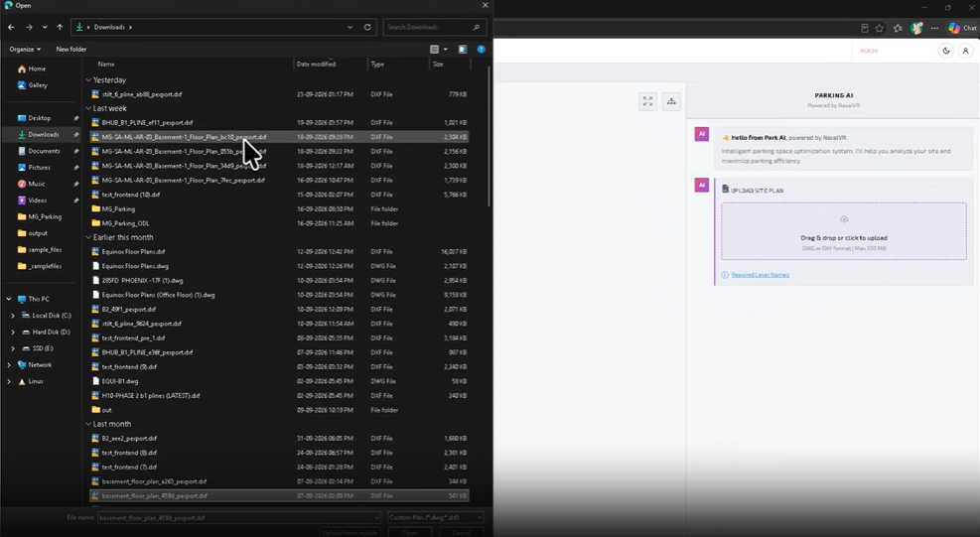980x537 pixels.
Task: Change the file view layout icon
Action: click(434, 49)
